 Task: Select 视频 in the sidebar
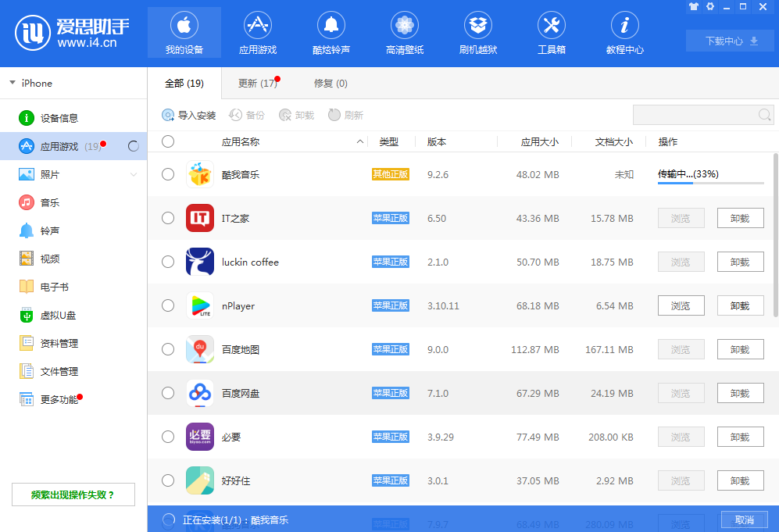pyautogui.click(x=73, y=259)
